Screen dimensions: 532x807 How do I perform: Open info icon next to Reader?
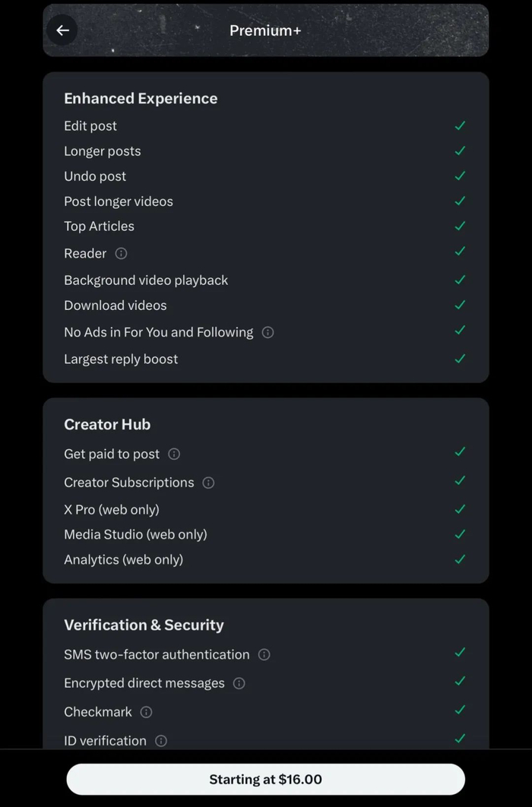click(121, 253)
